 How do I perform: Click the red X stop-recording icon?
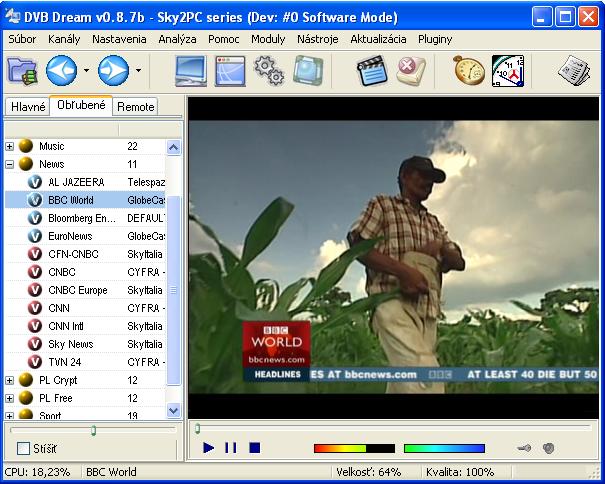tap(411, 71)
